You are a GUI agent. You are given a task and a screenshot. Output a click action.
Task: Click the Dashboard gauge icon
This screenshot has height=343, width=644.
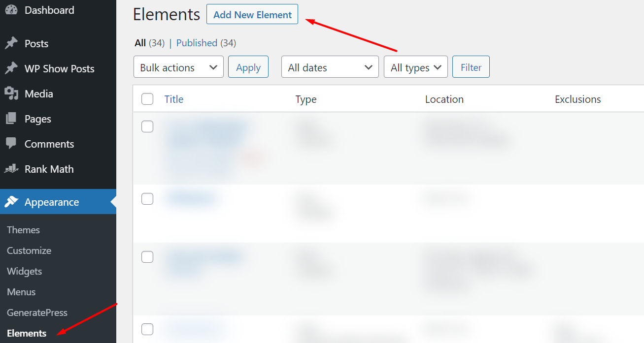tap(11, 10)
